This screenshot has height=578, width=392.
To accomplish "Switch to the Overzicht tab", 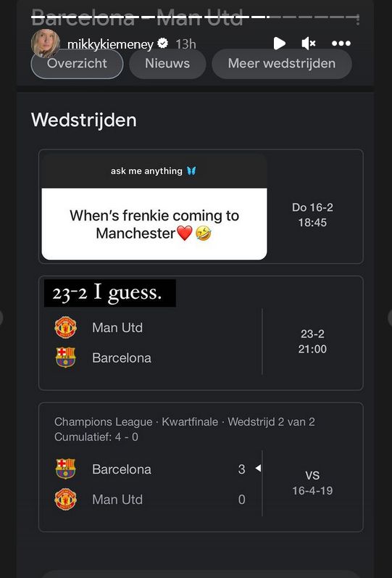I will coord(77,63).
